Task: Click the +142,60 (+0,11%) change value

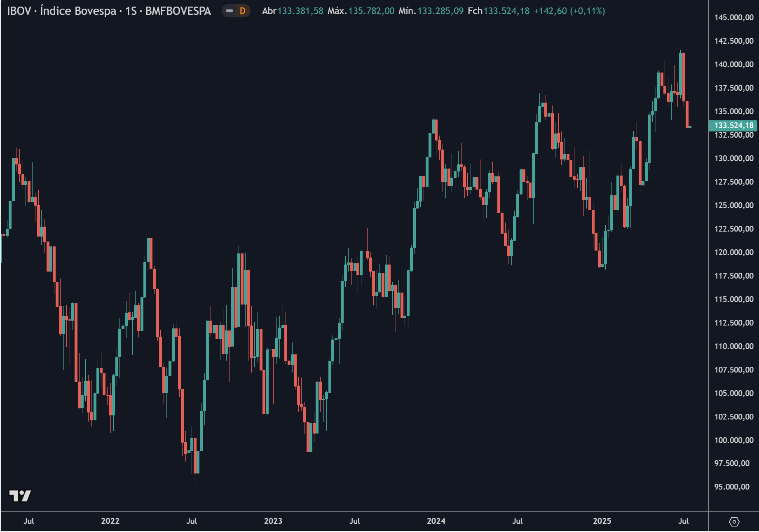Action: [569, 11]
